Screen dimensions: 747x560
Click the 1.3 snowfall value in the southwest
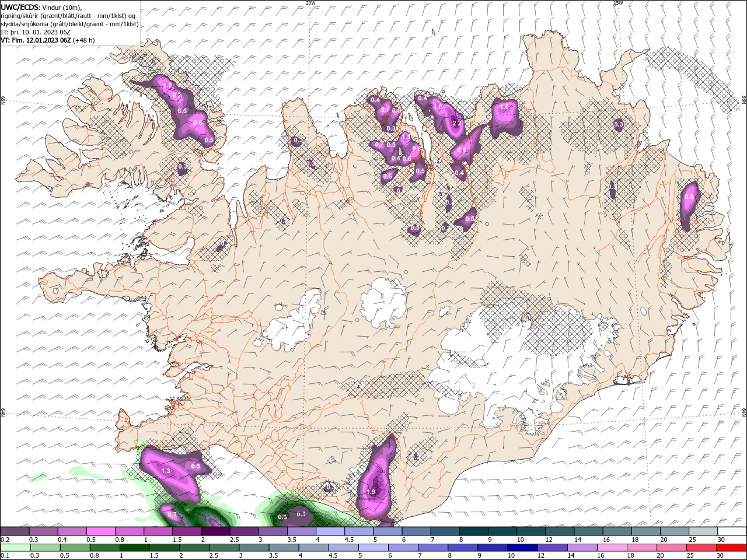165,471
